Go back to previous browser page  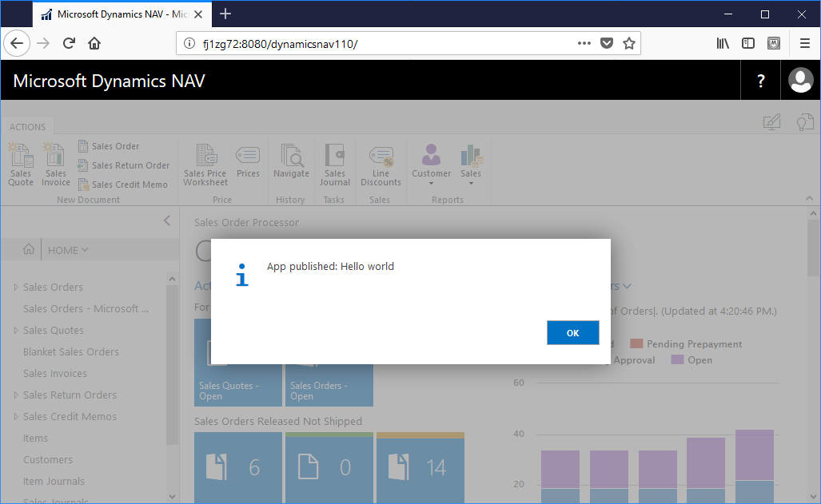tap(17, 43)
